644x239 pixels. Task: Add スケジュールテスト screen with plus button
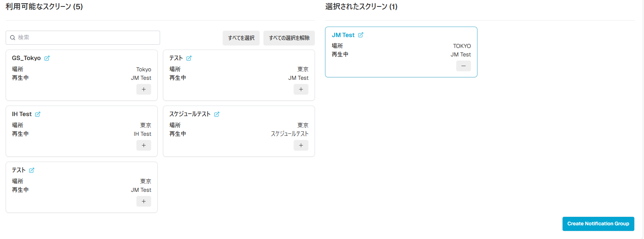tap(301, 145)
